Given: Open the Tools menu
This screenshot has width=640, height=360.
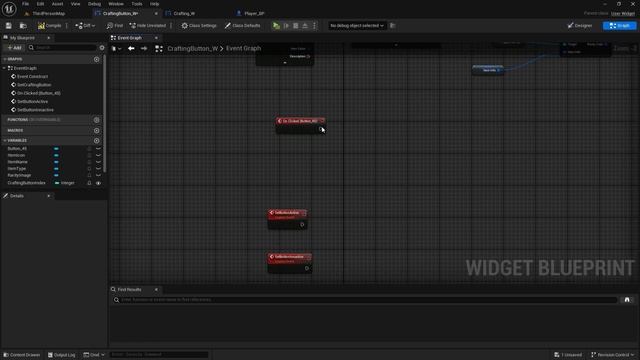Looking at the screenshot, I should click(137, 4).
